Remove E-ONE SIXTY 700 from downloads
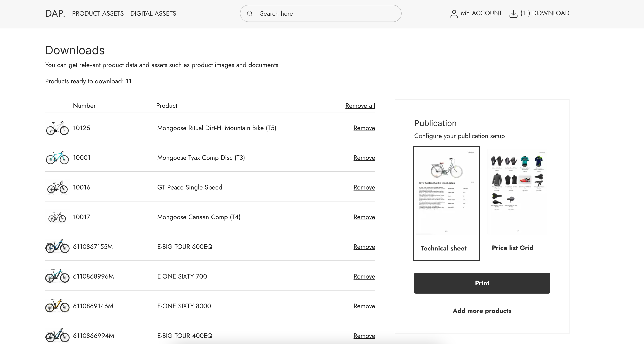The image size is (644, 344). point(364,277)
